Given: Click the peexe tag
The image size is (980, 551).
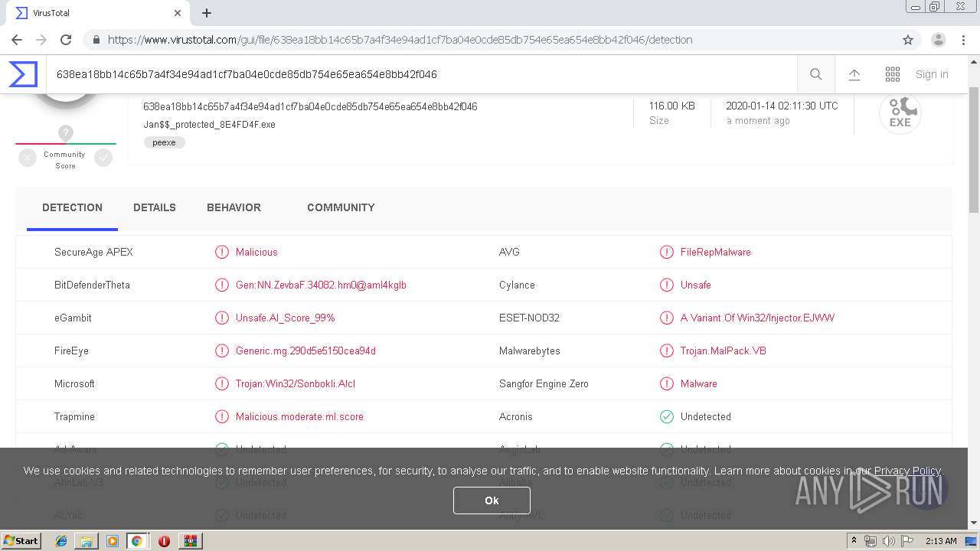Looking at the screenshot, I should (164, 142).
